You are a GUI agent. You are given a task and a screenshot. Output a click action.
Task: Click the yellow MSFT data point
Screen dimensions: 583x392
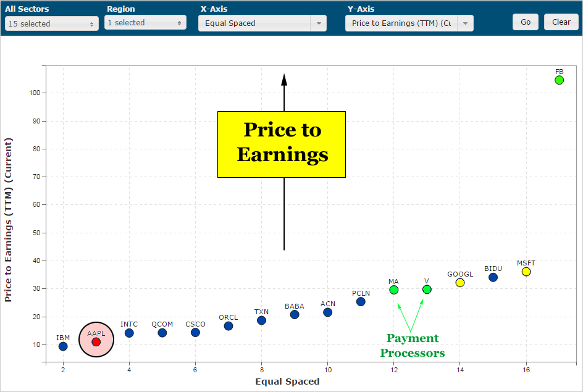point(526,272)
